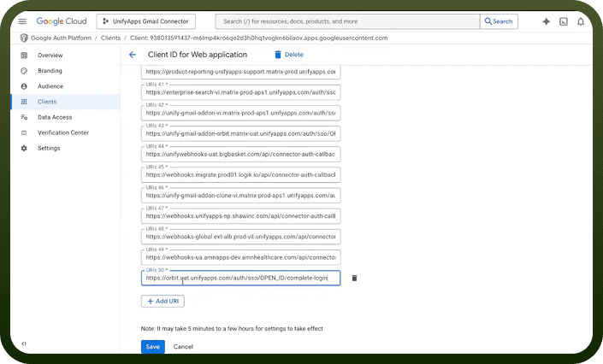603x364 pixels.
Task: Click the client ID text in breadcrumb
Action: (259, 38)
